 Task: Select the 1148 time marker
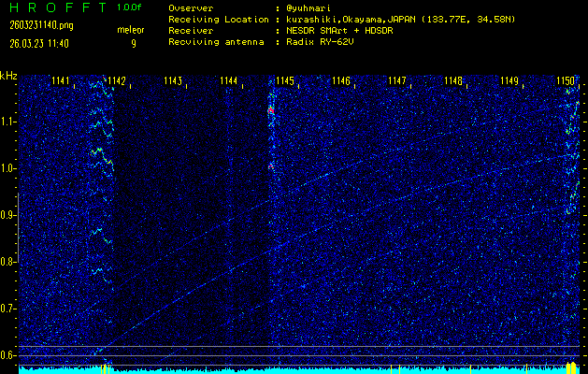tap(453, 81)
